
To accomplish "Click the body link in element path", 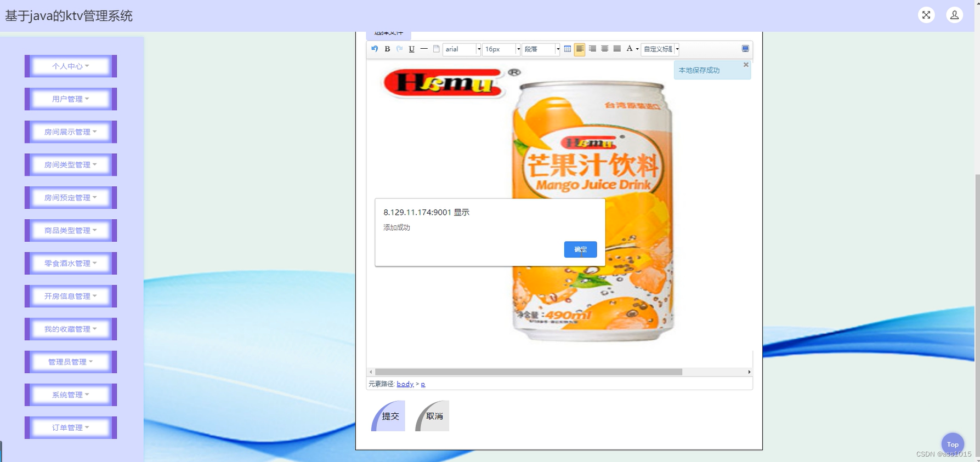I will pyautogui.click(x=405, y=384).
